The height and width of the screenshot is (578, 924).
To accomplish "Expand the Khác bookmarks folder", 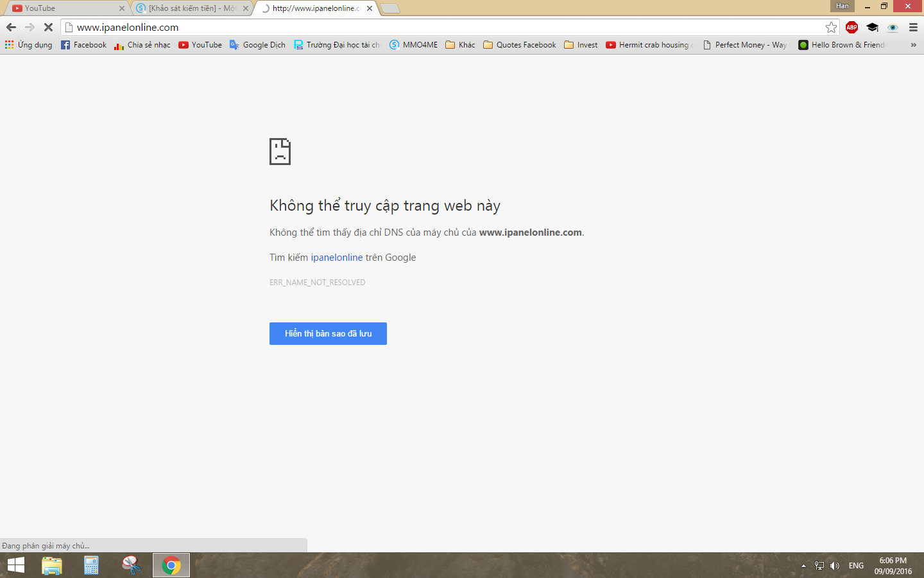I will [x=461, y=45].
